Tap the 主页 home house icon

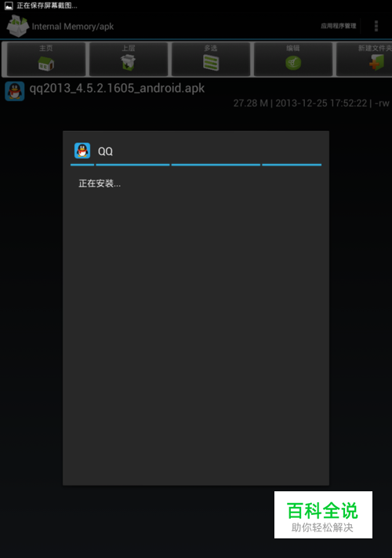[45, 64]
